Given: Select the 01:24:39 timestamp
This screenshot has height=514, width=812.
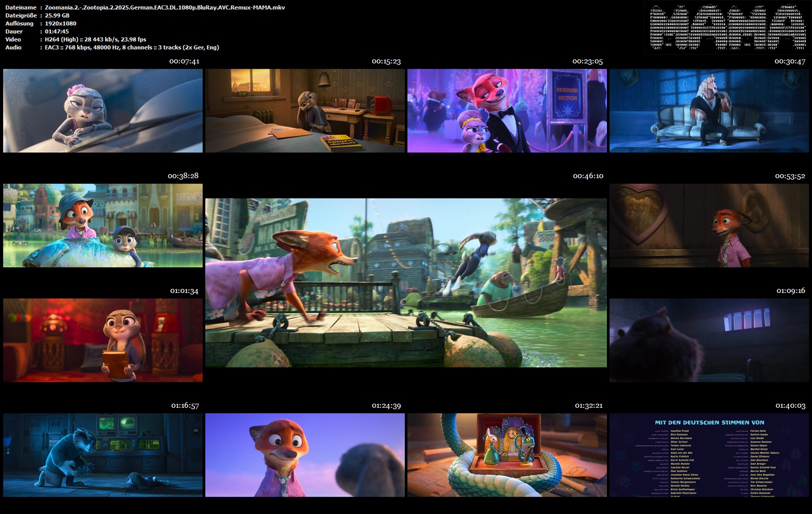Looking at the screenshot, I should (x=386, y=405).
